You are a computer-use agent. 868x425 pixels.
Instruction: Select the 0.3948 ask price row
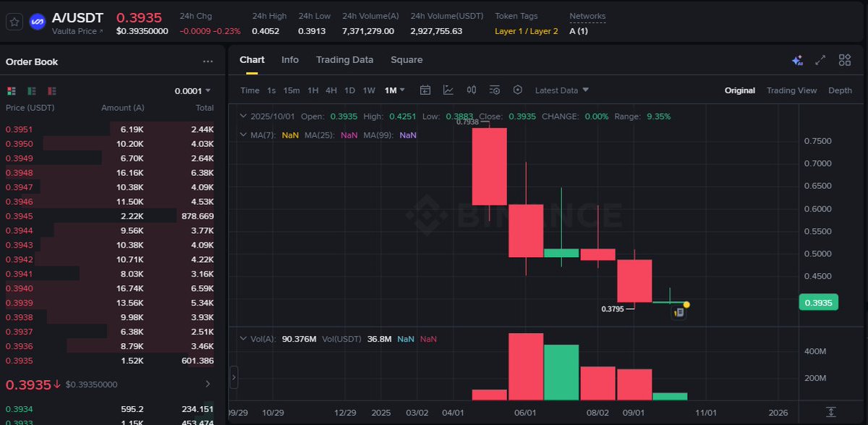(x=110, y=172)
